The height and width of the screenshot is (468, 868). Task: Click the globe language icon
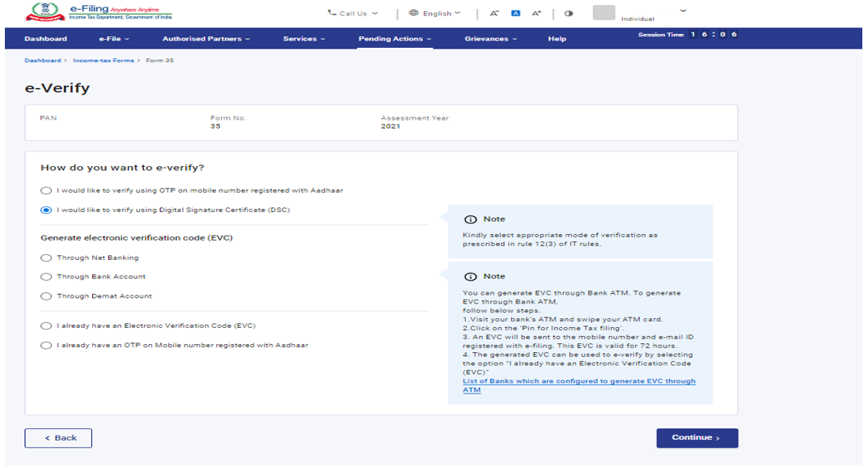coord(413,13)
